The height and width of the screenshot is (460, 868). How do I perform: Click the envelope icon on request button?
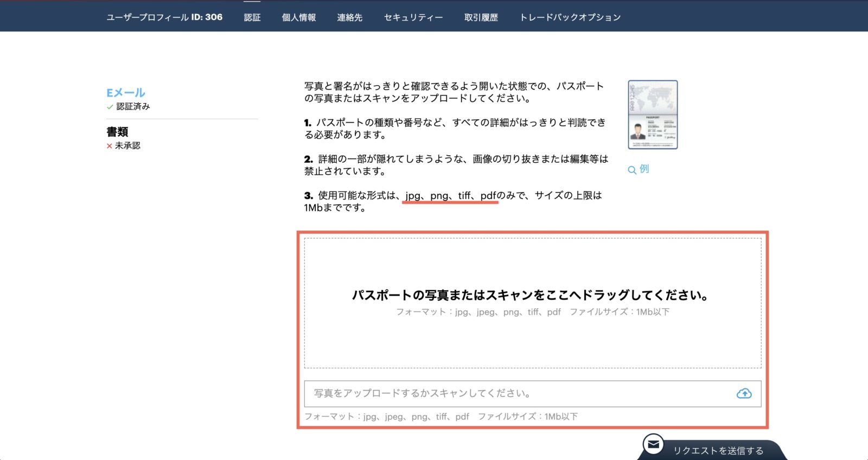pyautogui.click(x=654, y=445)
